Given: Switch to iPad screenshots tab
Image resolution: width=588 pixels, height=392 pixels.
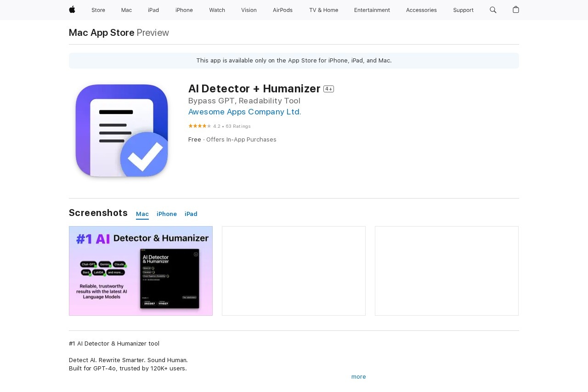Looking at the screenshot, I should 191,214.
